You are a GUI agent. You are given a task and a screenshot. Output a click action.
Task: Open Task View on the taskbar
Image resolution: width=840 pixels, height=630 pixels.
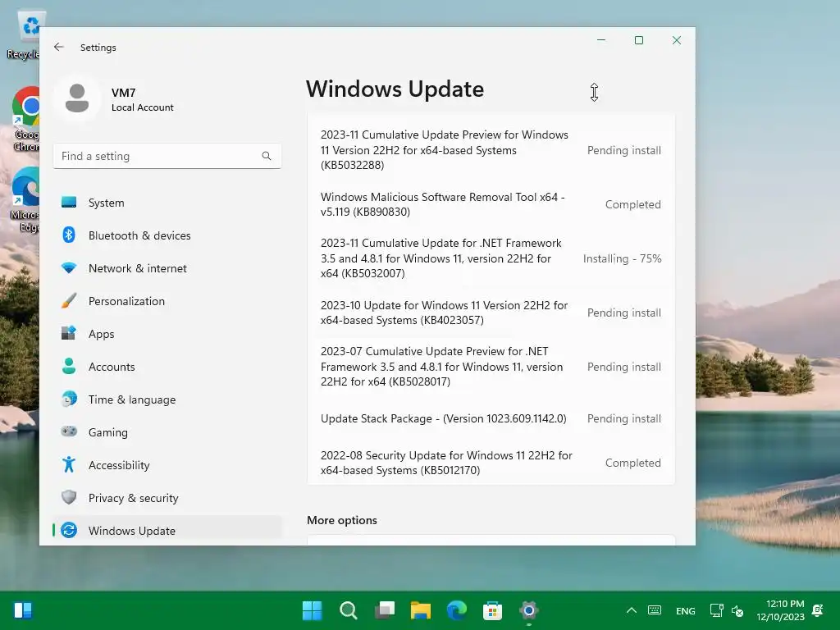pyautogui.click(x=384, y=610)
